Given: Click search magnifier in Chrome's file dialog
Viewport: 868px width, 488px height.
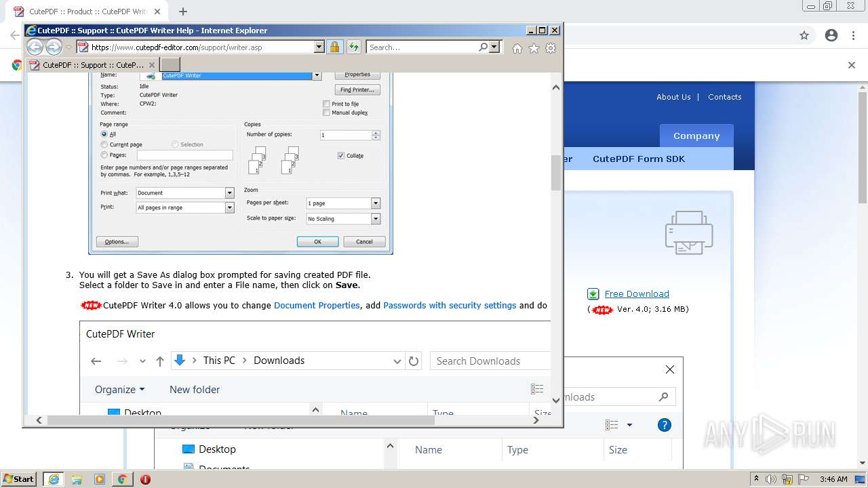Looking at the screenshot, I should [x=663, y=396].
